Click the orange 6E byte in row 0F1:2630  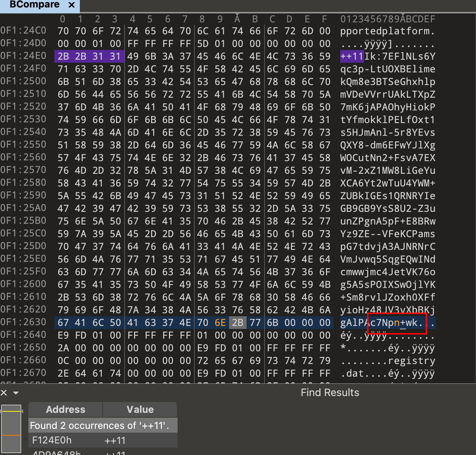[x=220, y=323]
